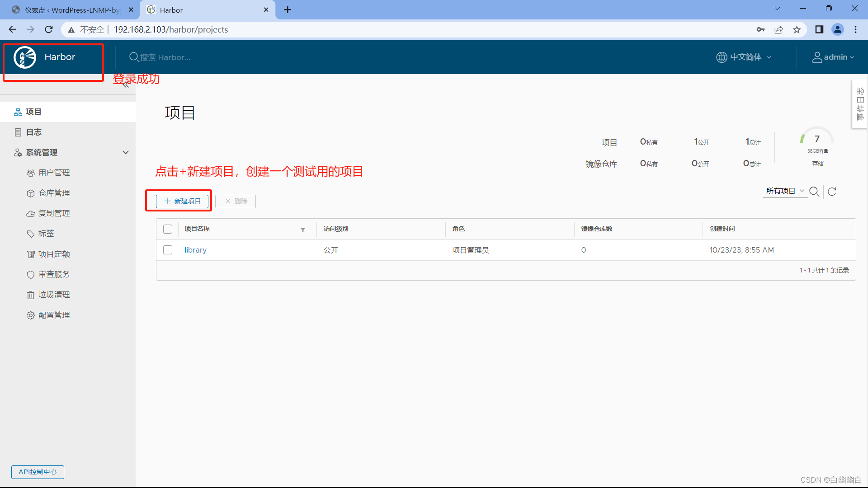Viewport: 868px width, 488px height.
Task: Collapse the sidebar with double-chevron icon
Action: tap(126, 85)
